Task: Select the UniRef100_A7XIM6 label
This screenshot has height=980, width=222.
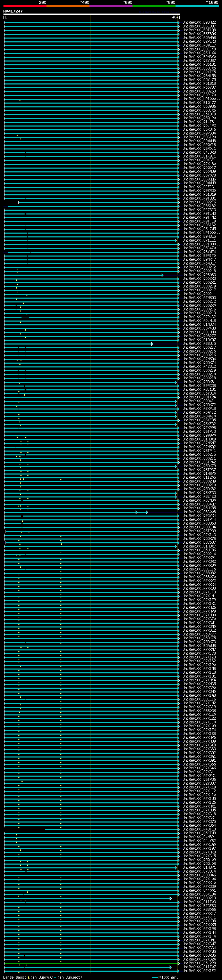Action: pyautogui.click(x=199, y=669)
